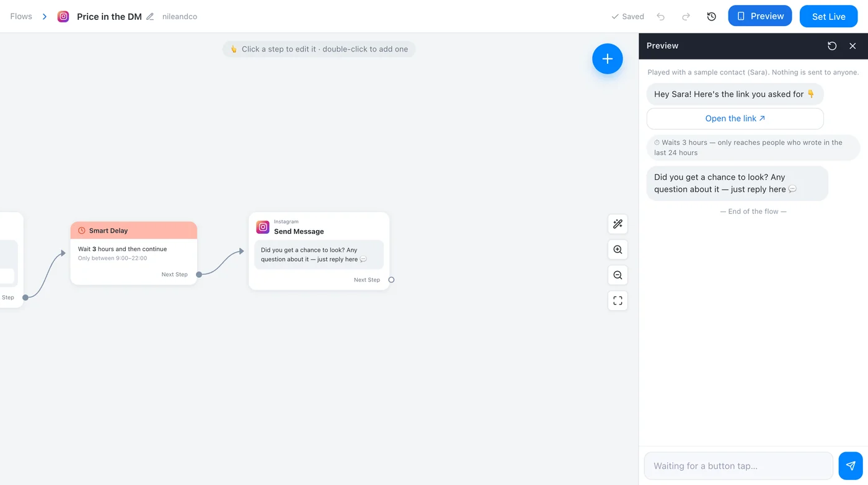Click the 'Click a step to edit it' hint
This screenshot has height=485, width=868.
point(319,49)
